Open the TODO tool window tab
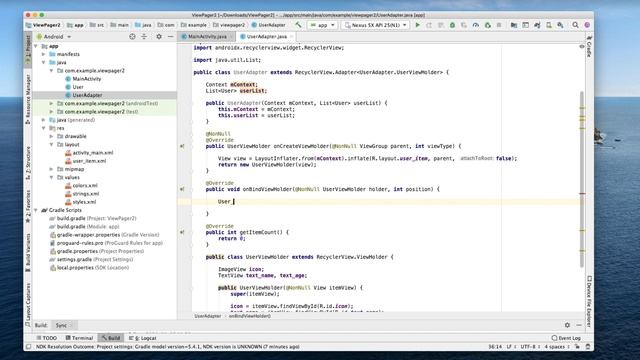The height and width of the screenshot is (360, 640). point(47,338)
